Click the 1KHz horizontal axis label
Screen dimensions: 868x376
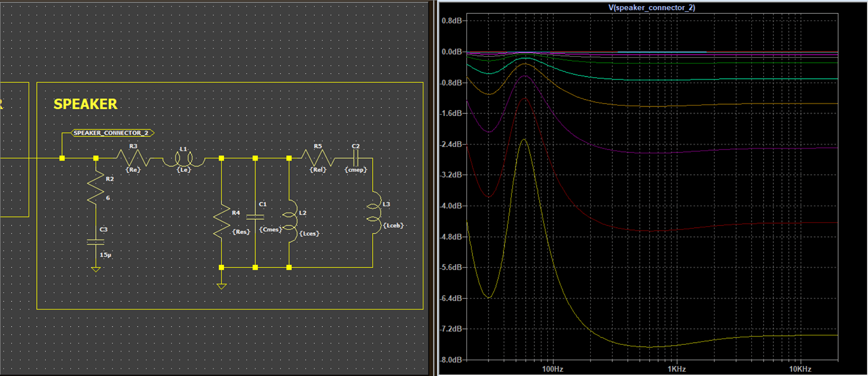pos(677,369)
